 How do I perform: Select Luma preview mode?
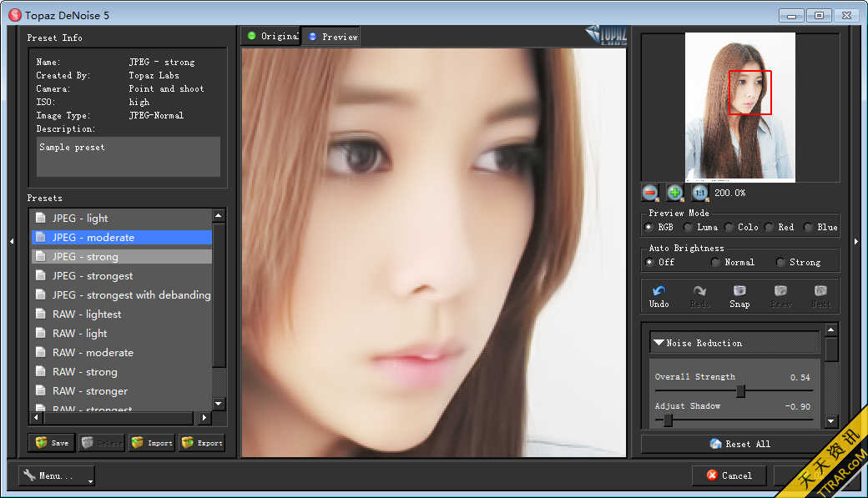tap(689, 227)
